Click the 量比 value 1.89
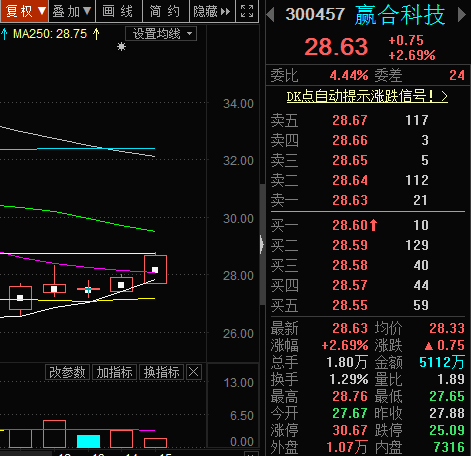Image resolution: width=471 pixels, height=456 pixels. pyautogui.click(x=451, y=379)
